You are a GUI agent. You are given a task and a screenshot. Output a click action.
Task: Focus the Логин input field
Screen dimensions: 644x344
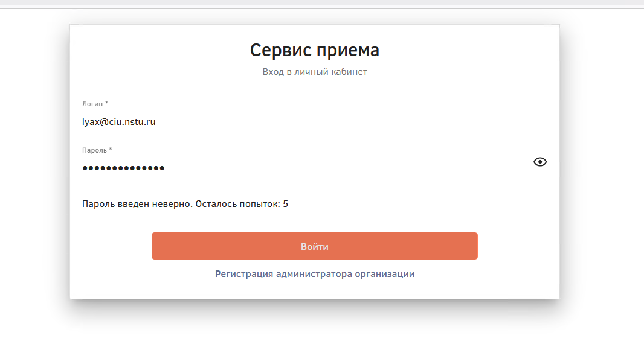pos(315,121)
